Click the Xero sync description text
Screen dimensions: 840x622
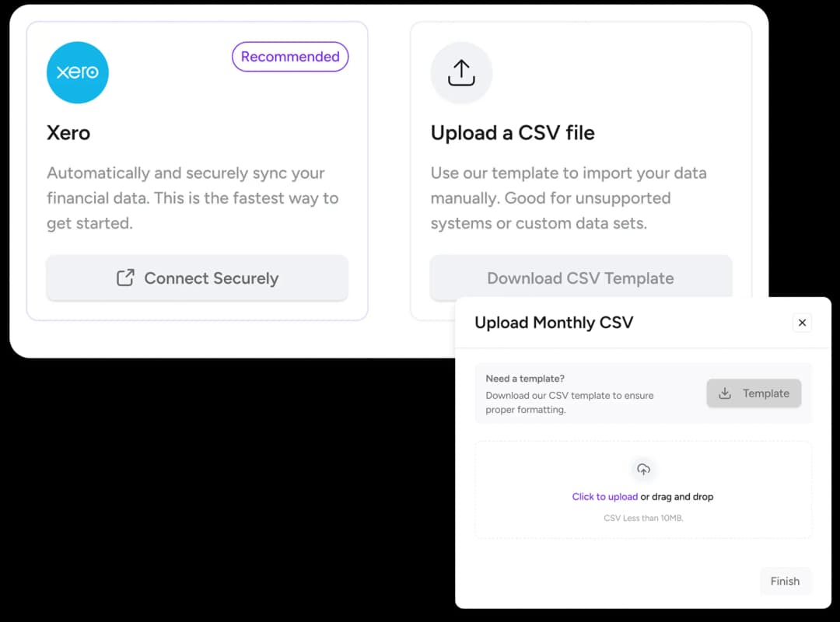click(x=192, y=198)
